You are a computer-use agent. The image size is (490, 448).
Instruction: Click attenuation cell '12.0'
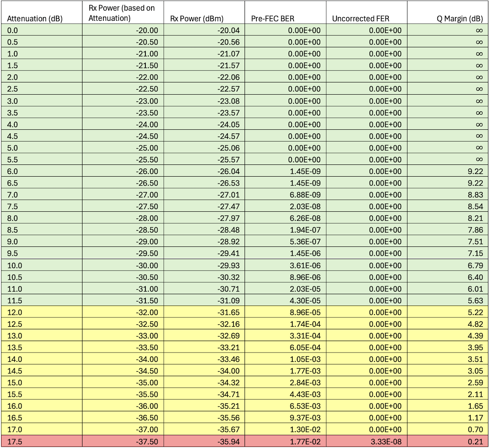pyautogui.click(x=41, y=313)
